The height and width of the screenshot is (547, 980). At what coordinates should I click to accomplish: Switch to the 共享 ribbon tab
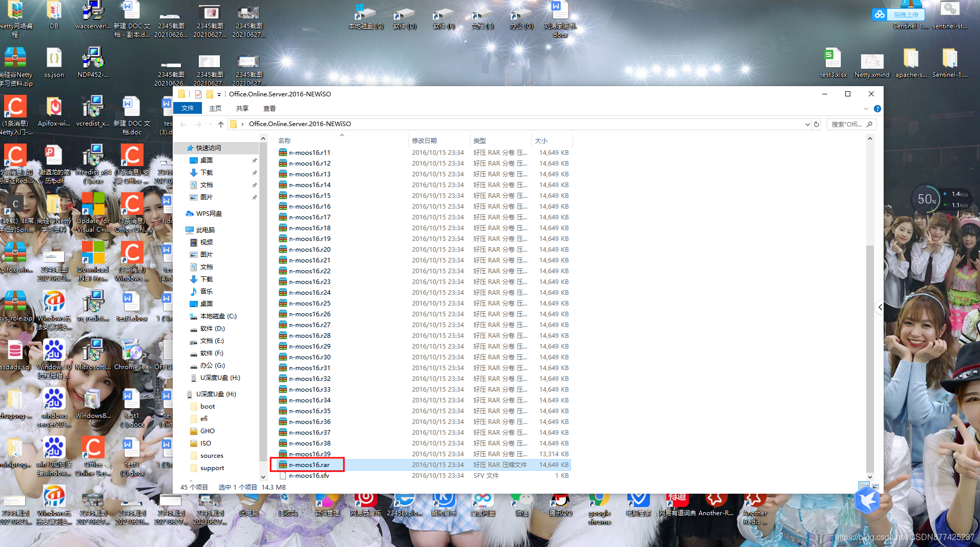pos(242,108)
